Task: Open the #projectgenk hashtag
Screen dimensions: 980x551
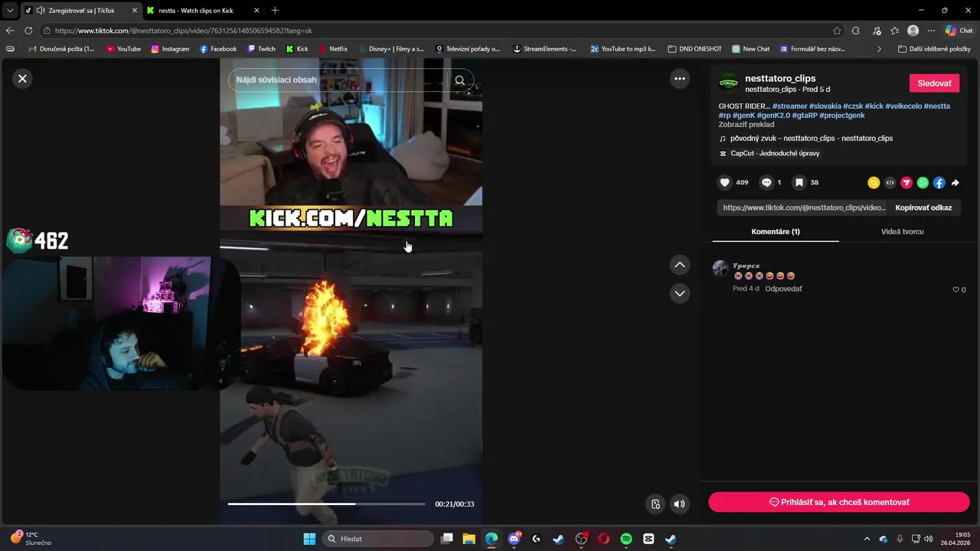Action: 841,115
